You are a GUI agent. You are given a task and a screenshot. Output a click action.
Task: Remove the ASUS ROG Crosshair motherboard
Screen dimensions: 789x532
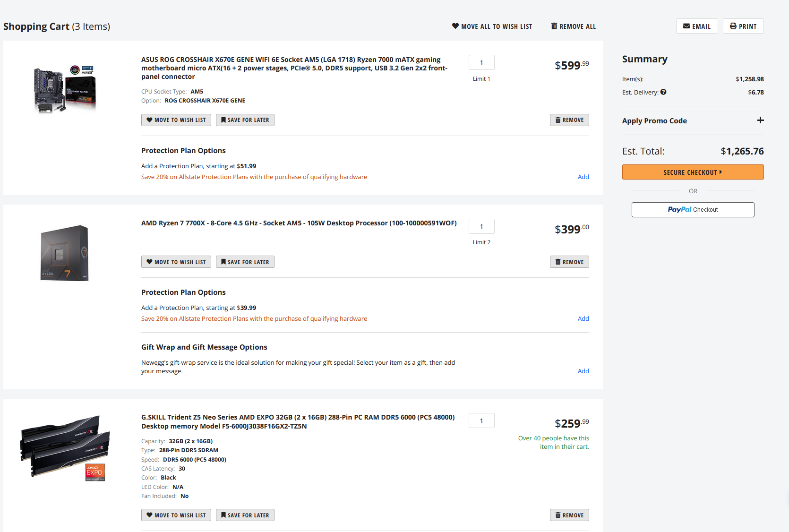[569, 120]
